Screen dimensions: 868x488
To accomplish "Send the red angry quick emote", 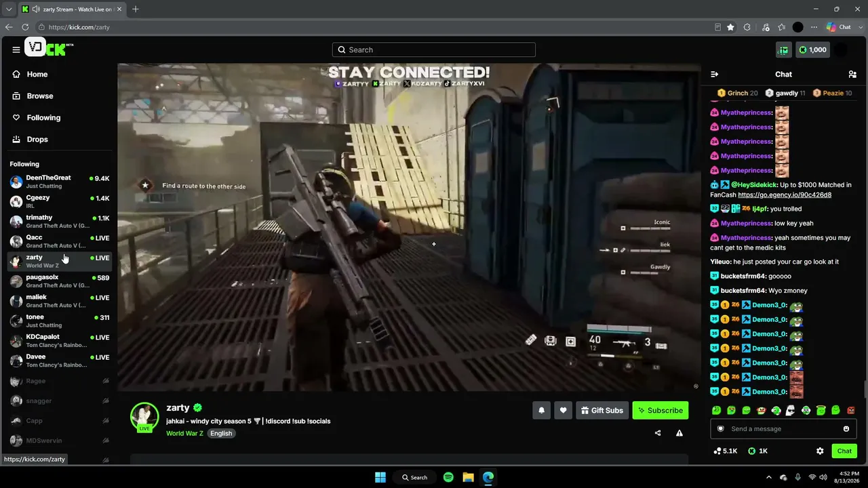I will (x=851, y=410).
